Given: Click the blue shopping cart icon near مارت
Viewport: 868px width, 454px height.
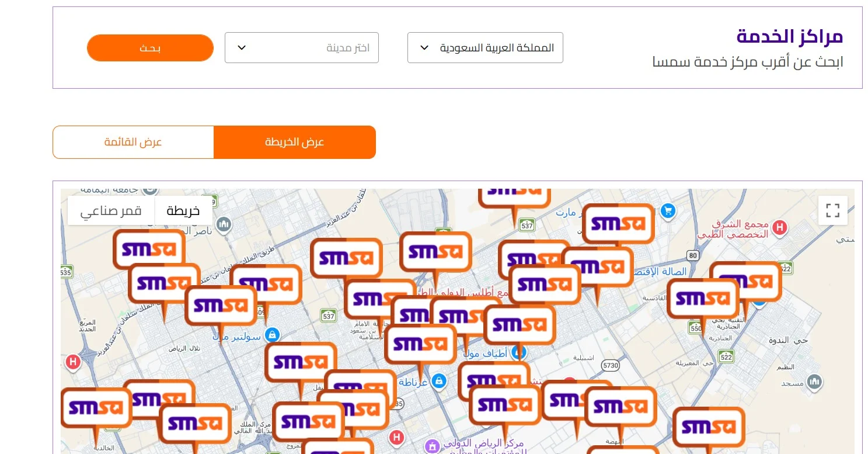Looking at the screenshot, I should pyautogui.click(x=668, y=212).
